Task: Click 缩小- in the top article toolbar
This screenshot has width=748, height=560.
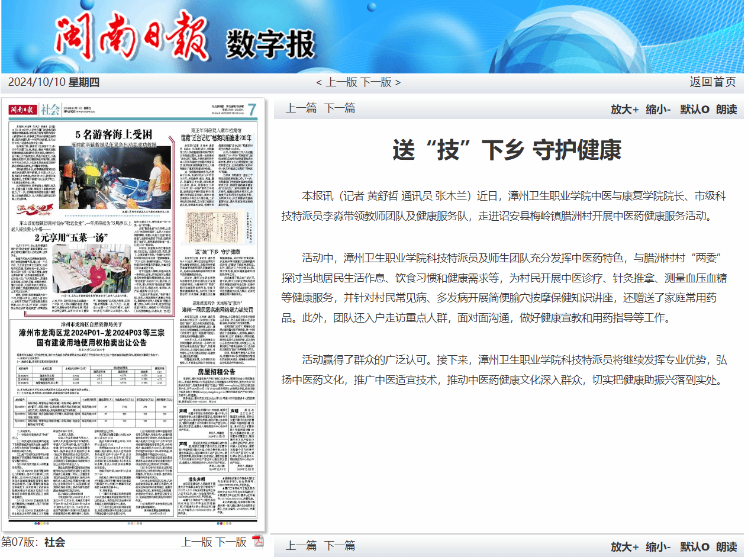Action: click(x=657, y=109)
